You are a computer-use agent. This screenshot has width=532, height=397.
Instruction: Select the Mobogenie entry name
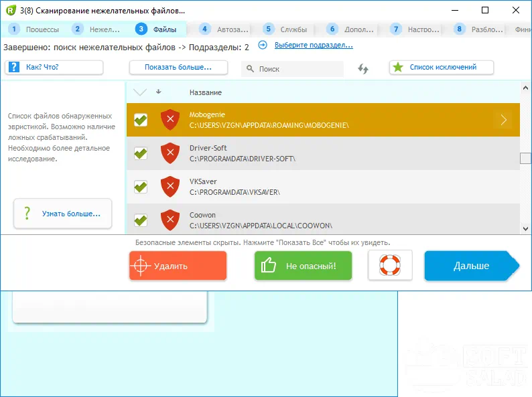(207, 114)
